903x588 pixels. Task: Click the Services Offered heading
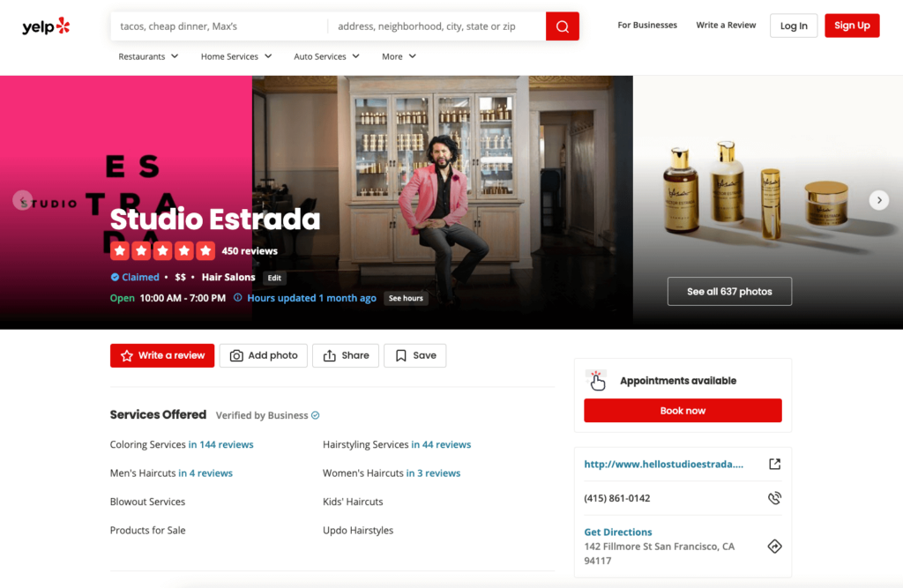[158, 414]
